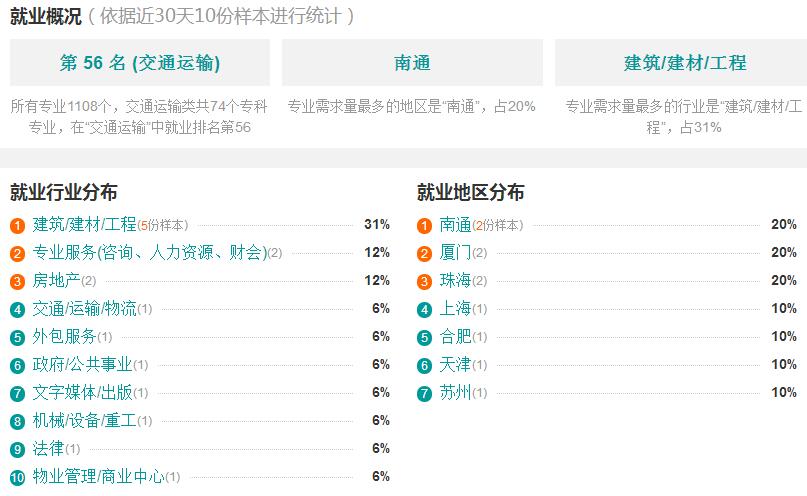Click the 南通 summary header box
The height and width of the screenshot is (496, 807).
tap(412, 62)
